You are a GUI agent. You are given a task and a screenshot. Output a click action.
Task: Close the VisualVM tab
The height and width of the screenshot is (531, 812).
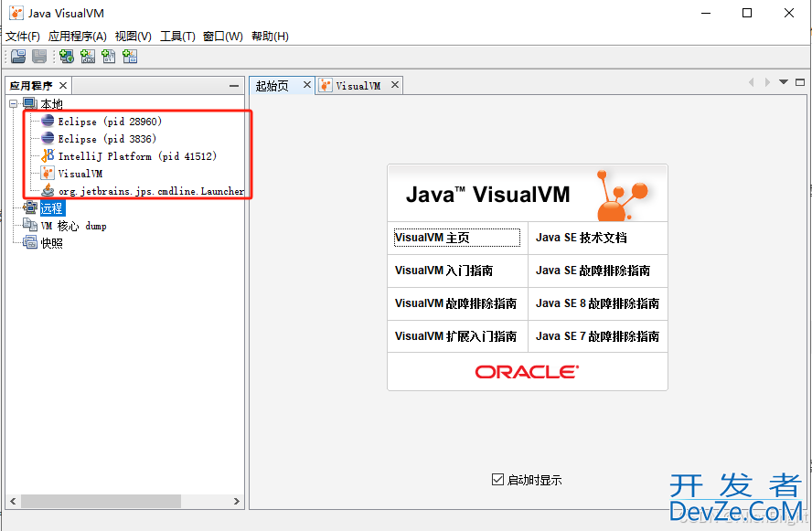click(395, 84)
